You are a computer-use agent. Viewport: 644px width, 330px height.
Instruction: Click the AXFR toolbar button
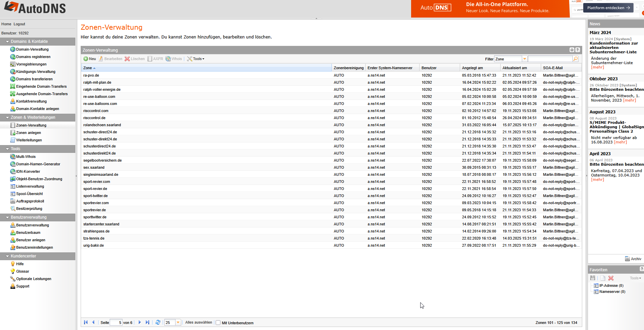(x=155, y=59)
